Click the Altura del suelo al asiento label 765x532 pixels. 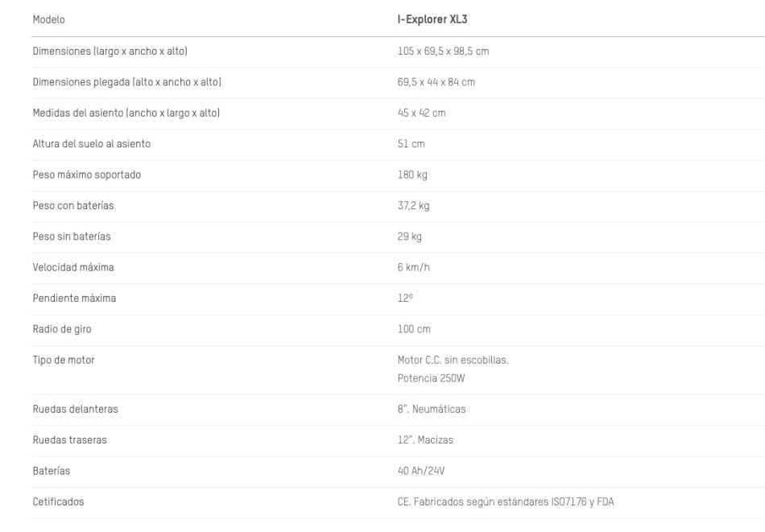pos(91,144)
